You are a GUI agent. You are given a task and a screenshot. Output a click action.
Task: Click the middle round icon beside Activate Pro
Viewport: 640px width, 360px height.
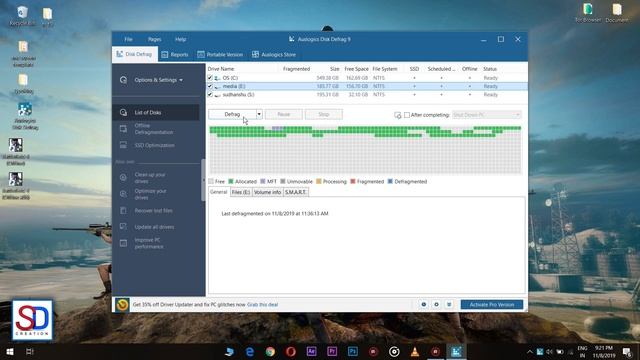point(436,304)
